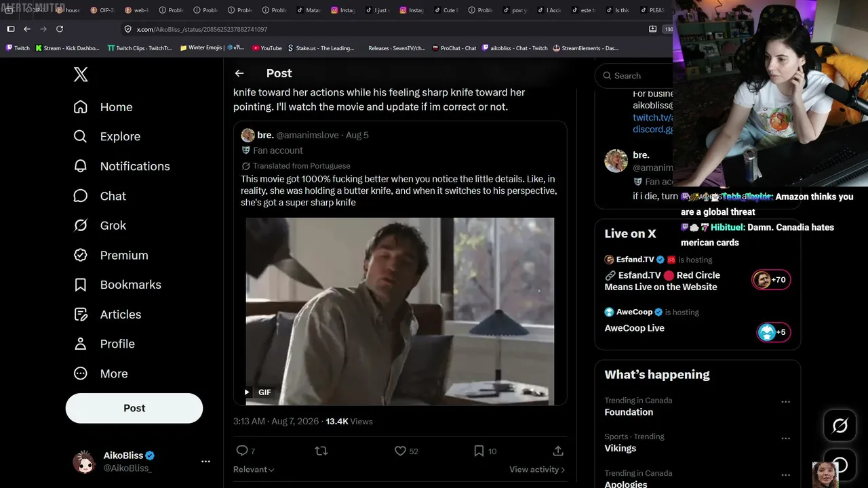Click the X logo in the sidebar
The height and width of the screenshot is (488, 868).
point(81,75)
